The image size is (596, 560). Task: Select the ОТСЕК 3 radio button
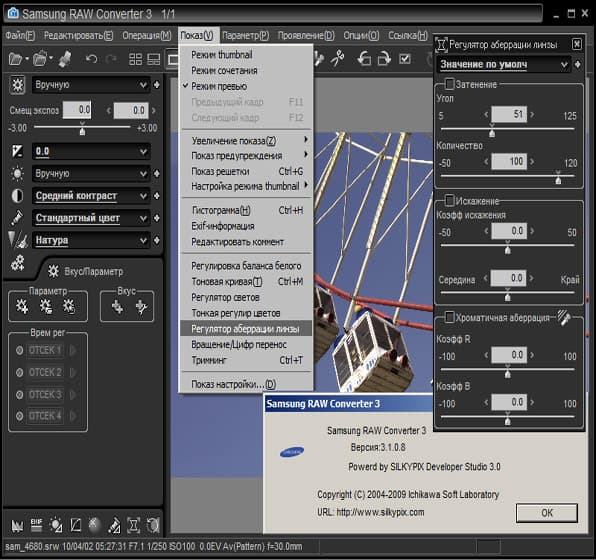pyautogui.click(x=19, y=395)
